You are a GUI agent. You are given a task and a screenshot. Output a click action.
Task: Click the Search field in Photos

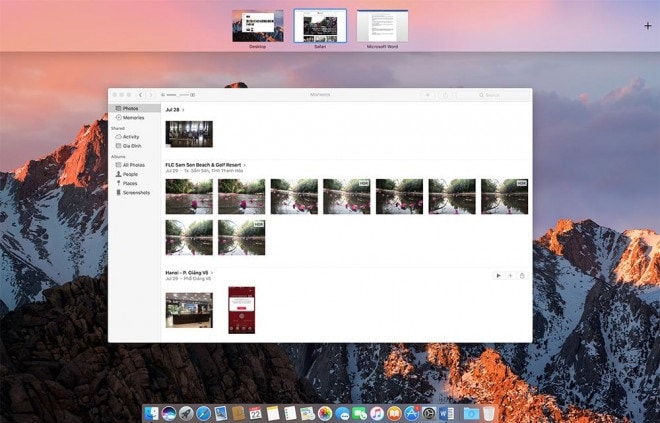tap(493, 95)
